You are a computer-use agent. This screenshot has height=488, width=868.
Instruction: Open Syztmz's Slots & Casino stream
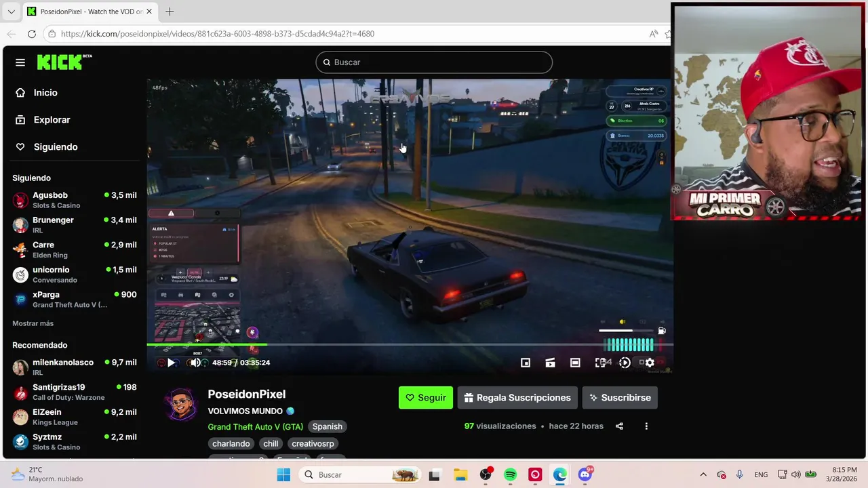(75, 442)
